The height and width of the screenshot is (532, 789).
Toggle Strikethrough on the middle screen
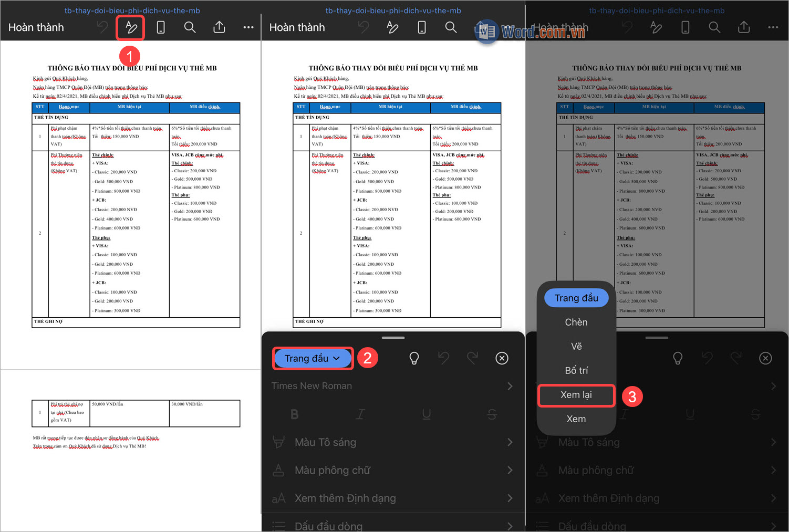point(492,414)
